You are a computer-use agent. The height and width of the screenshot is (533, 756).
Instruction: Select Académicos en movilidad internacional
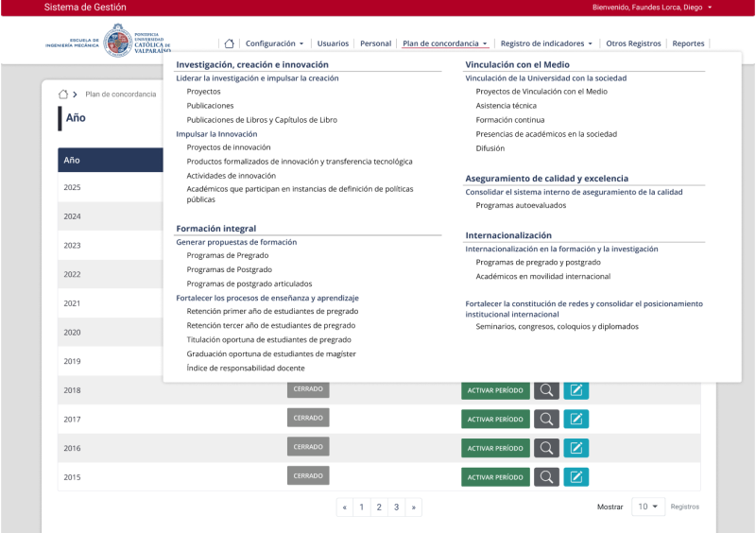(x=543, y=276)
